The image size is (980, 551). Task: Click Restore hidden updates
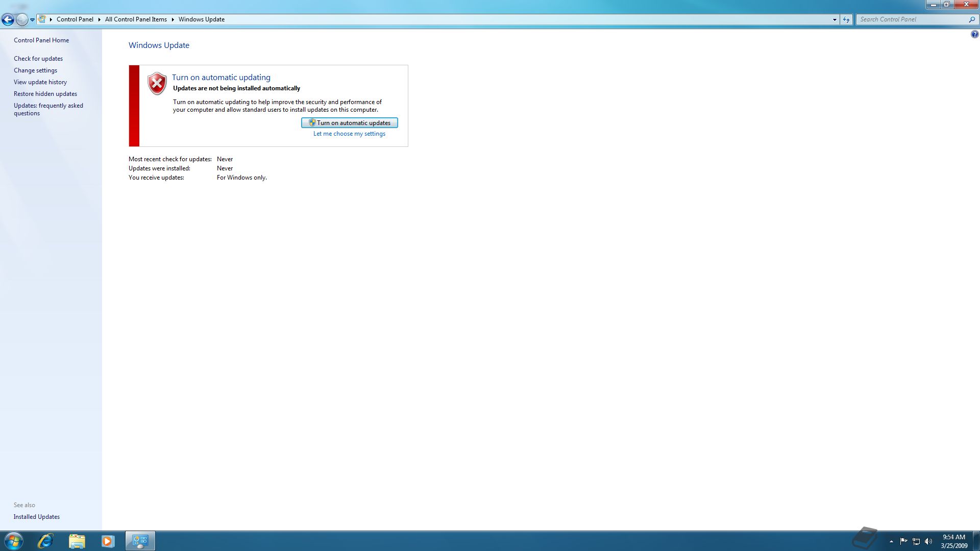(x=45, y=94)
